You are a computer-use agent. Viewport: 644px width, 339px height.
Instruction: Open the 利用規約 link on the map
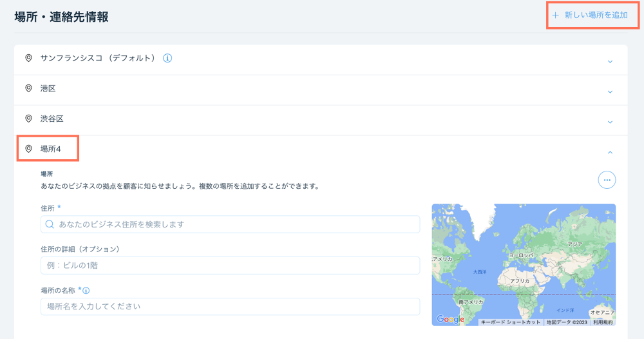point(603,322)
